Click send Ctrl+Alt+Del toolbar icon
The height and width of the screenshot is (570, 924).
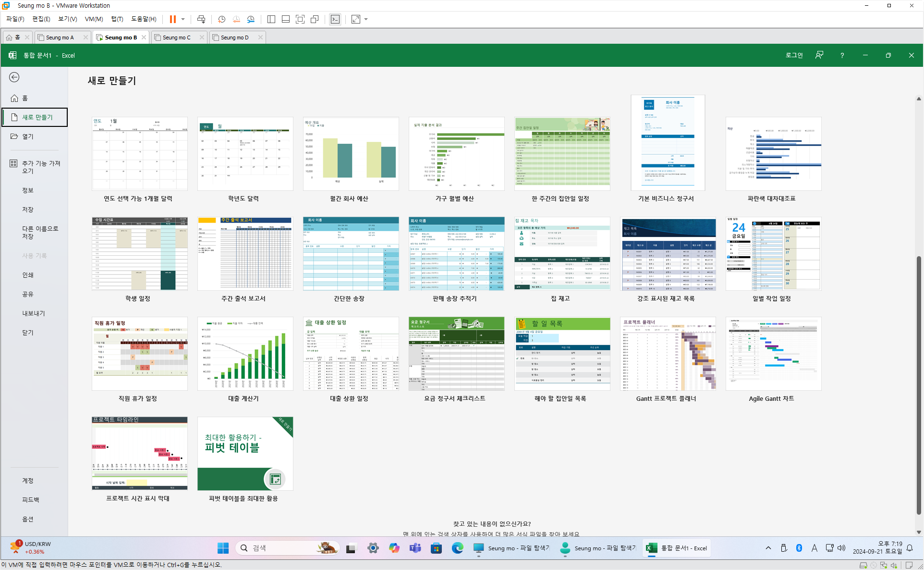201,19
